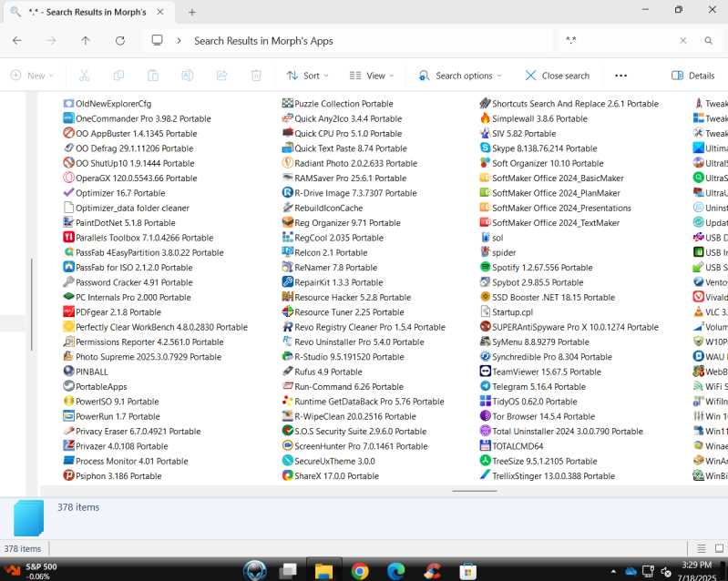This screenshot has width=728, height=581.
Task: Select the TreeSize 9.5.1.2105 Portable icon
Action: pos(485,461)
